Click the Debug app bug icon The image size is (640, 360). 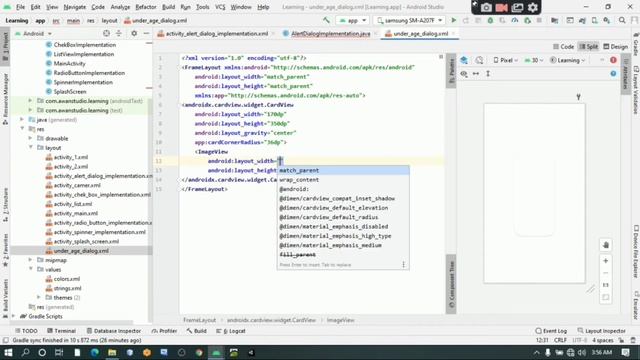click(x=490, y=20)
